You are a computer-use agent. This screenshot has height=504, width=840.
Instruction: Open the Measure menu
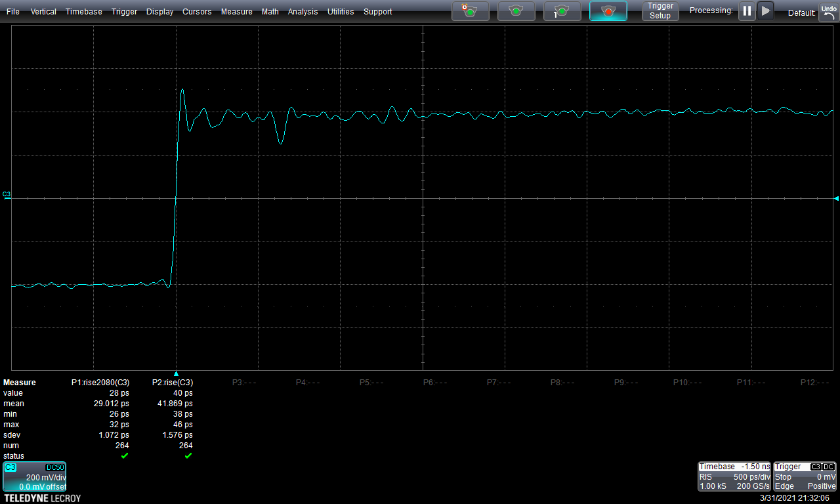[237, 12]
